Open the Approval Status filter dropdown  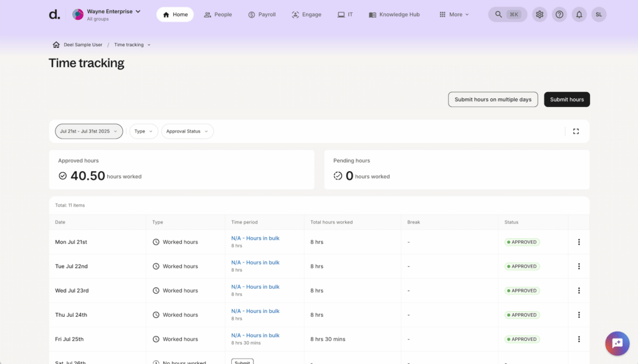click(187, 131)
